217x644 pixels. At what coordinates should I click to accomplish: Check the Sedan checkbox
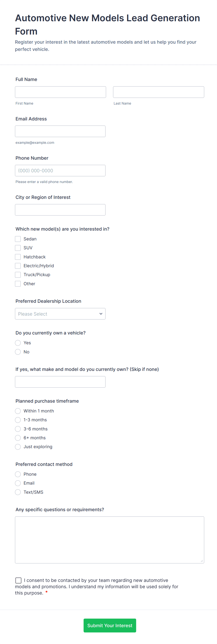(18, 239)
